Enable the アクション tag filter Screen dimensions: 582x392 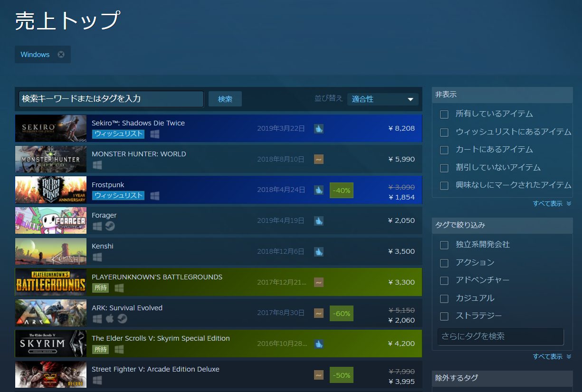[x=444, y=262]
